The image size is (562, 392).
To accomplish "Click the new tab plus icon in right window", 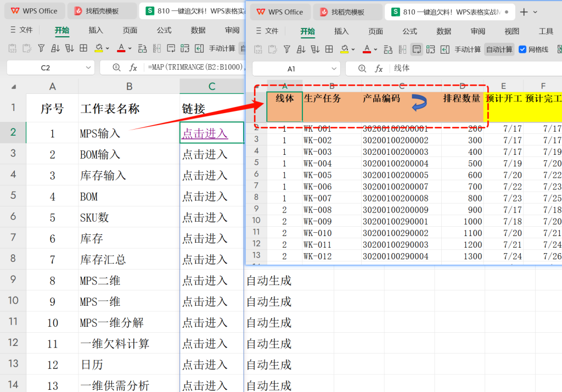I will click(524, 12).
